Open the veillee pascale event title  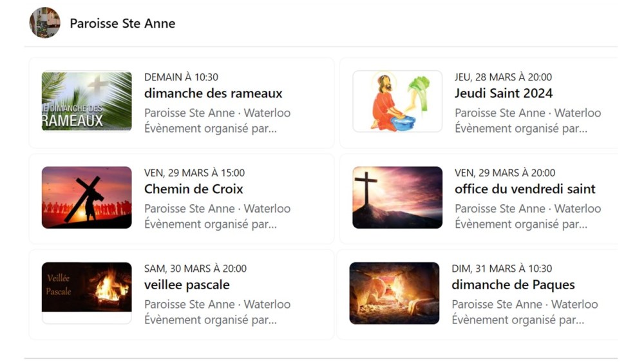tap(187, 285)
